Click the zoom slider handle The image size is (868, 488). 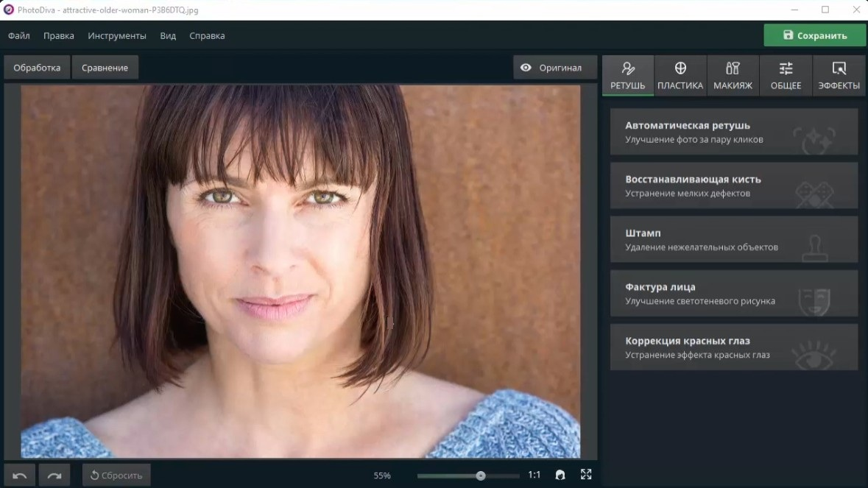[481, 475]
